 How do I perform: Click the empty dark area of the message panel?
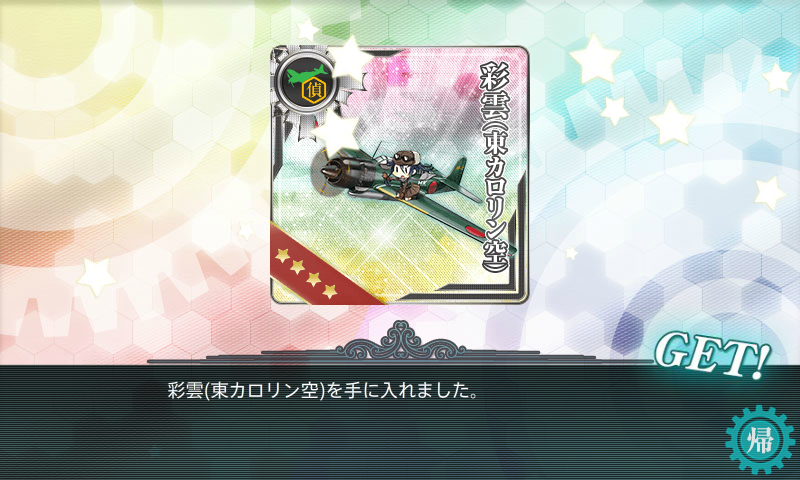[x=357, y=444]
